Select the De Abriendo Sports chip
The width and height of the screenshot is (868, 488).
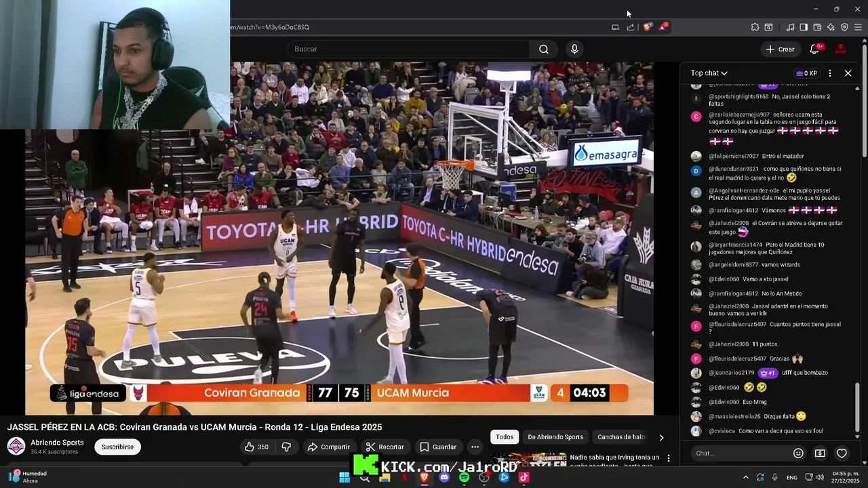[555, 437]
